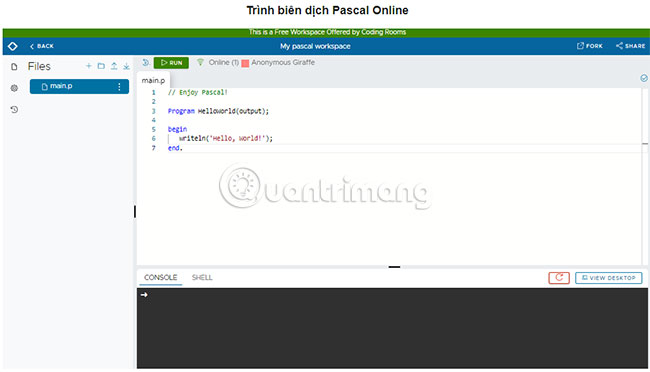Click the Anonymous Giraffe red color swatch
650x372 pixels.
click(245, 63)
